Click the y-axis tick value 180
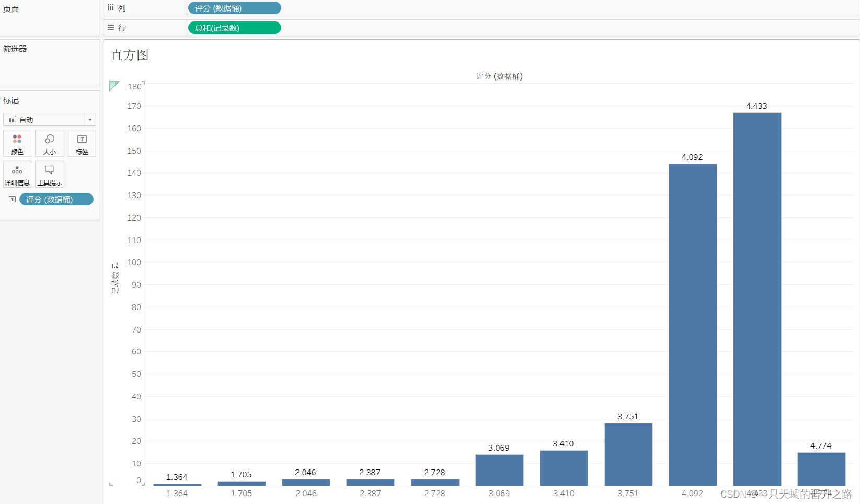 click(134, 87)
